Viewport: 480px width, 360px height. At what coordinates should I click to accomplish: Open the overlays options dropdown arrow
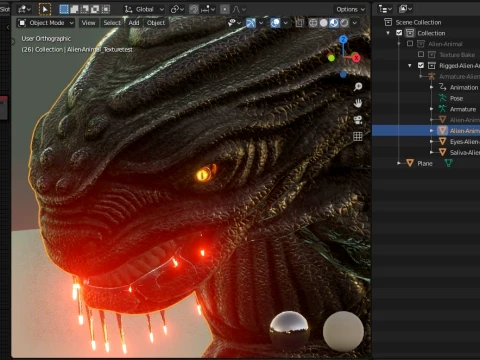[286, 23]
